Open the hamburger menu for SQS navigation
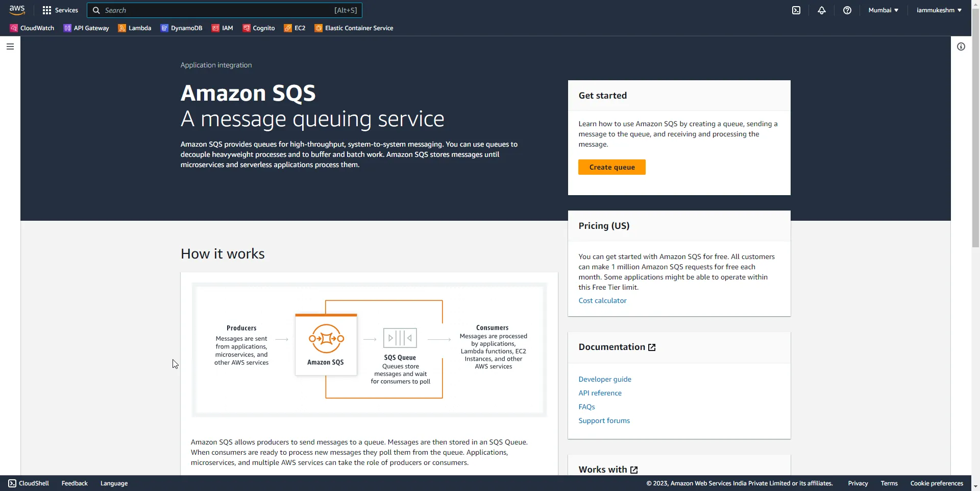This screenshot has width=980, height=491. 10,46
